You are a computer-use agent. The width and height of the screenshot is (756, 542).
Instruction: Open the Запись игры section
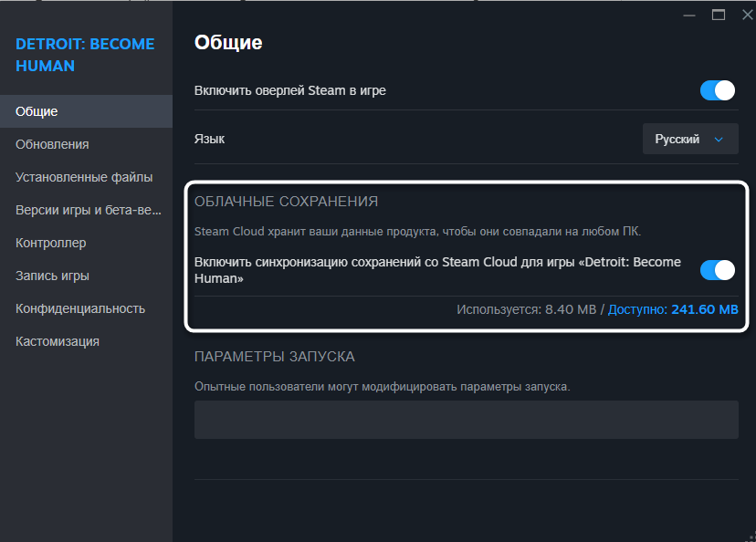pos(87,276)
